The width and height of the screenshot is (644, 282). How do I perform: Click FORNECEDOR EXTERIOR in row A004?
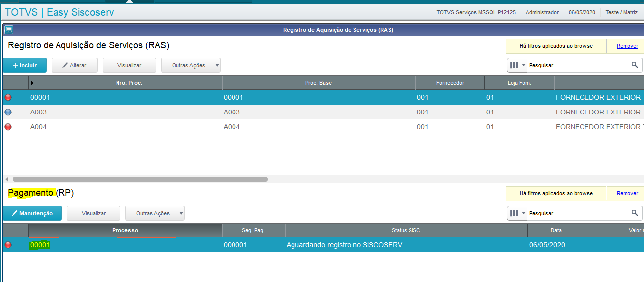click(x=599, y=127)
